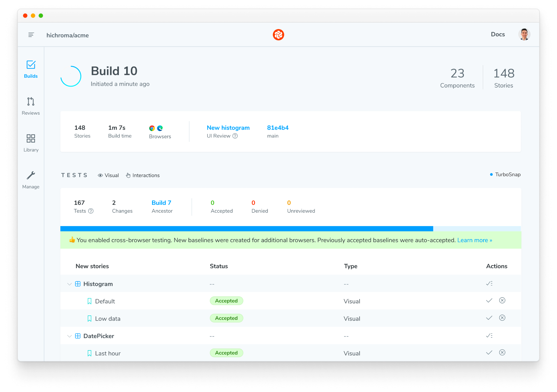Click the Histogram component grid icon
This screenshot has width=557, height=392.
(78, 284)
